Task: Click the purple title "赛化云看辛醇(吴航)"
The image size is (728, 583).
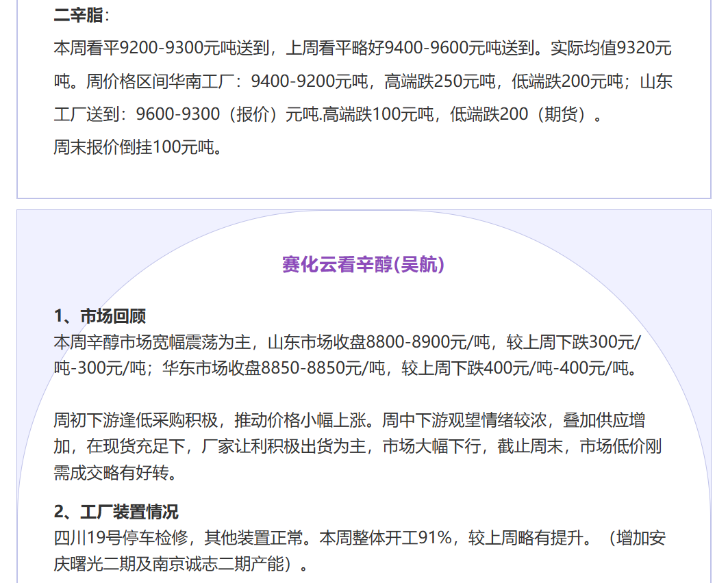Action: (x=363, y=264)
